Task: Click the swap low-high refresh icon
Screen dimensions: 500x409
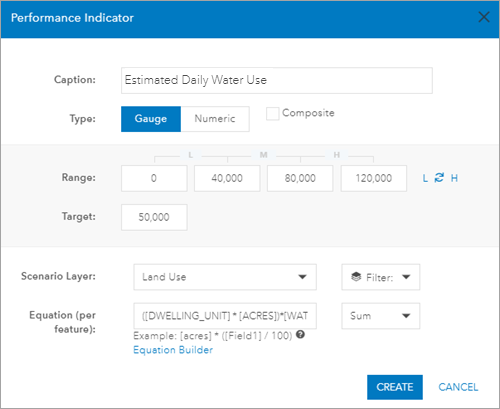Action: pyautogui.click(x=439, y=178)
